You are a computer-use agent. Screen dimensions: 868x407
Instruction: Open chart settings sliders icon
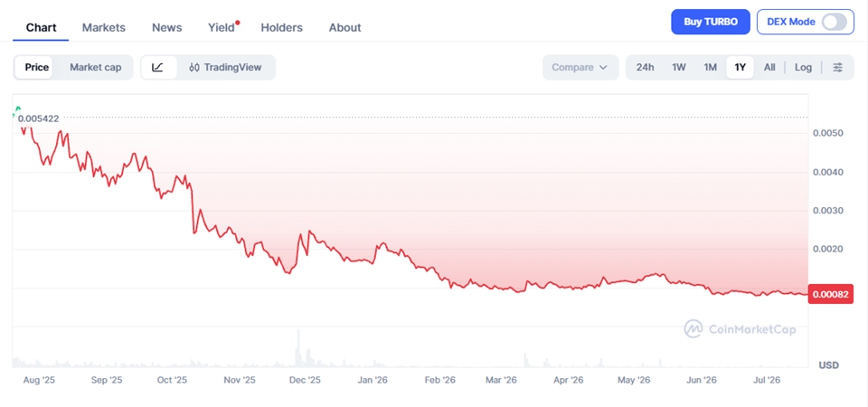pyautogui.click(x=838, y=68)
